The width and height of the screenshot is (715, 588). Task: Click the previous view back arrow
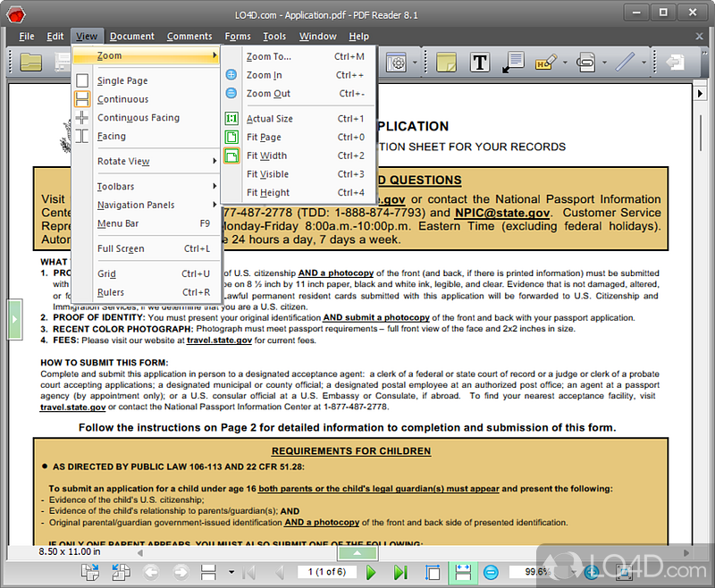[151, 572]
